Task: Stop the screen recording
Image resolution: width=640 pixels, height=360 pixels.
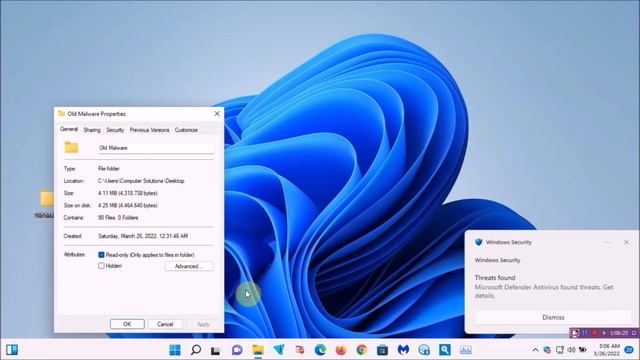Action: pyautogui.click(x=594, y=333)
